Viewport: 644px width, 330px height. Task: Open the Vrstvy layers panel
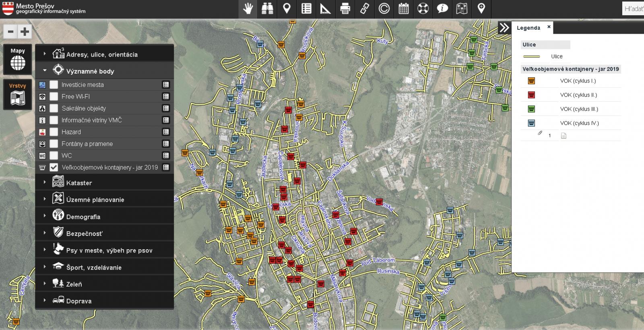(18, 94)
